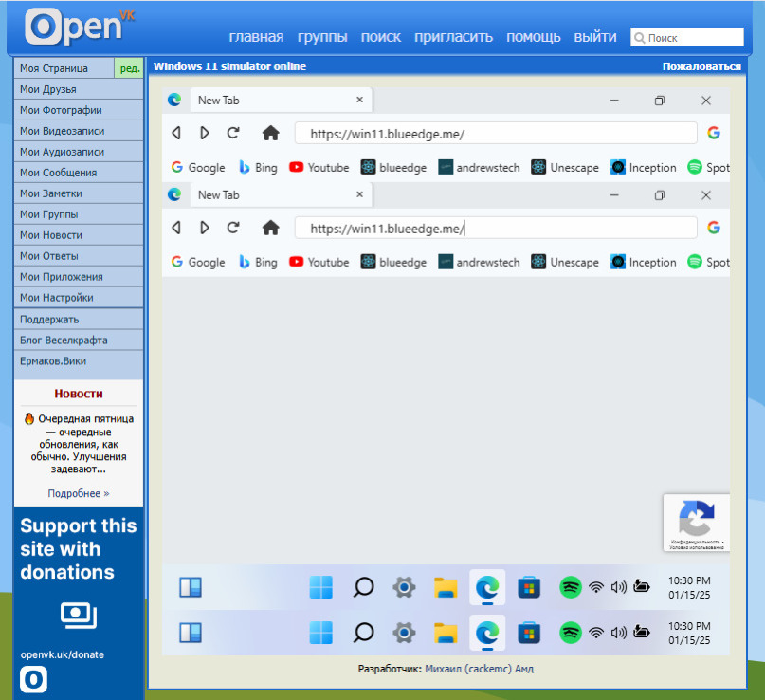765x700 pixels.
Task: Click Back arrow in lower browser window
Action: pyautogui.click(x=176, y=228)
